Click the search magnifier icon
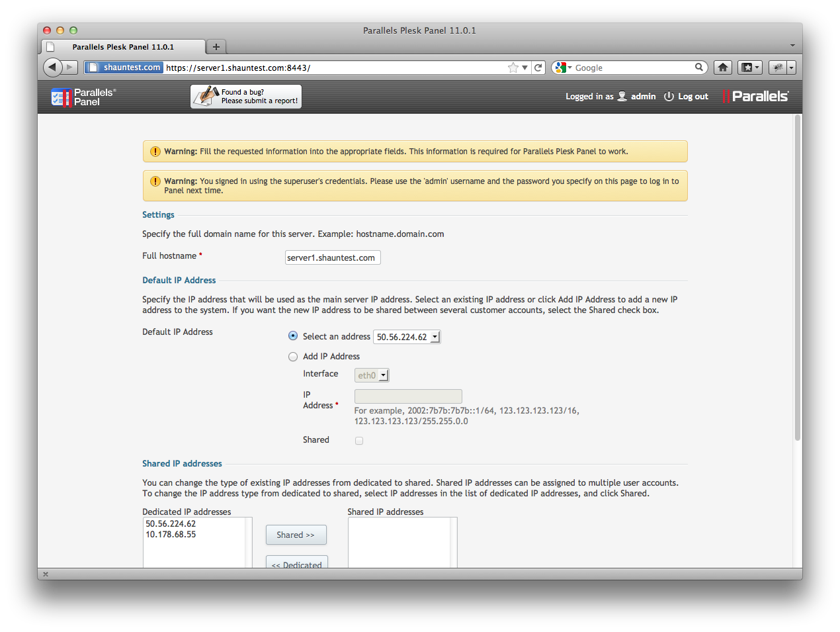Image resolution: width=840 pixels, height=632 pixels. click(698, 68)
